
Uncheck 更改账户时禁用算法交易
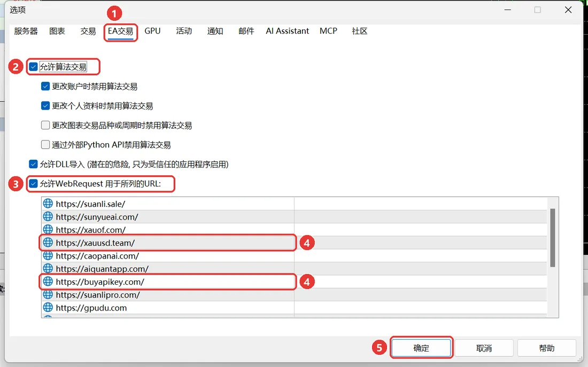(x=45, y=86)
